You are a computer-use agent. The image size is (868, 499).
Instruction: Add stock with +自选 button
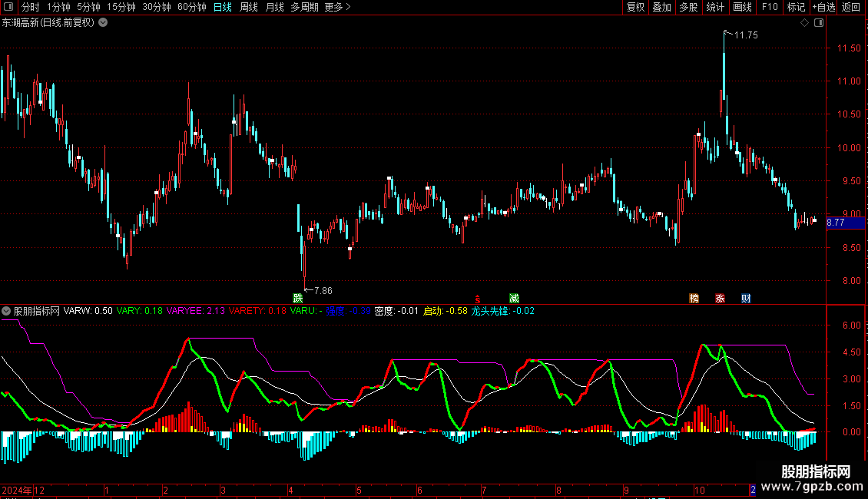coord(823,7)
